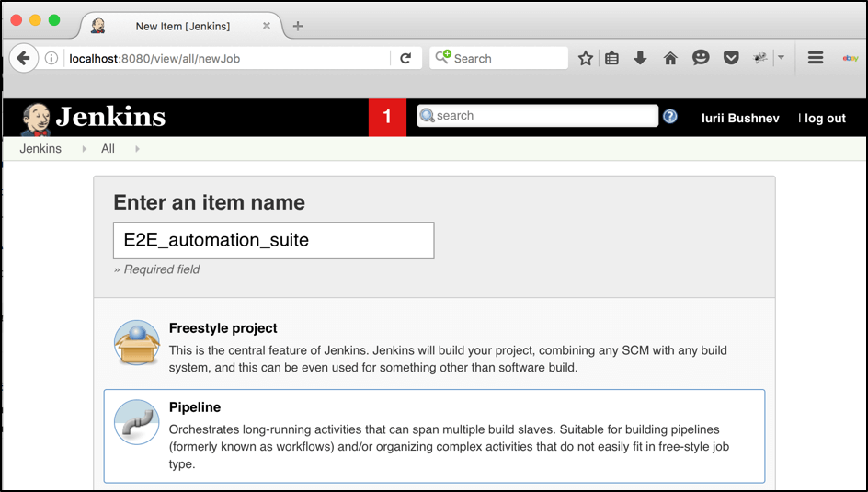868x492 pixels.
Task: Select the New Item [Jenkins] tab
Action: pyautogui.click(x=183, y=26)
